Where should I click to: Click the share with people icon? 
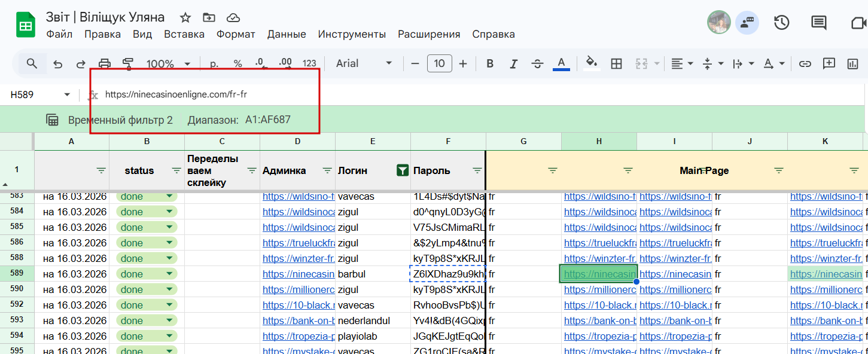coord(747,23)
